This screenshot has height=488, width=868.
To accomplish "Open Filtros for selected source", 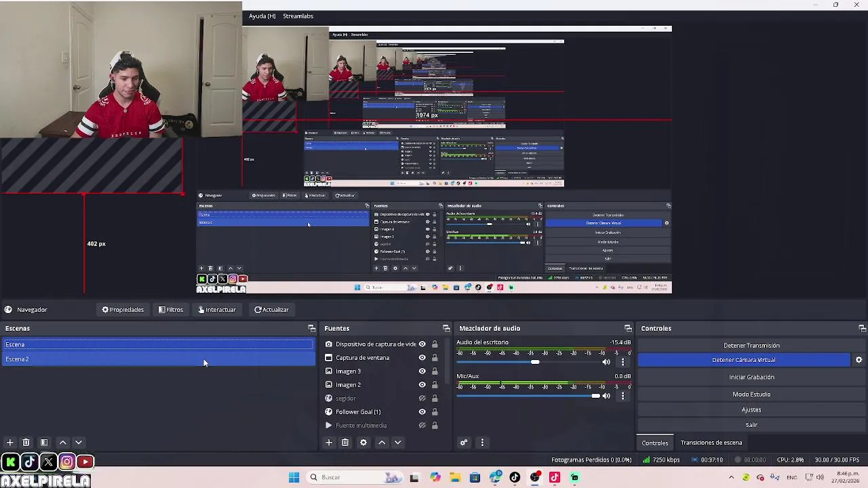I will (x=171, y=310).
